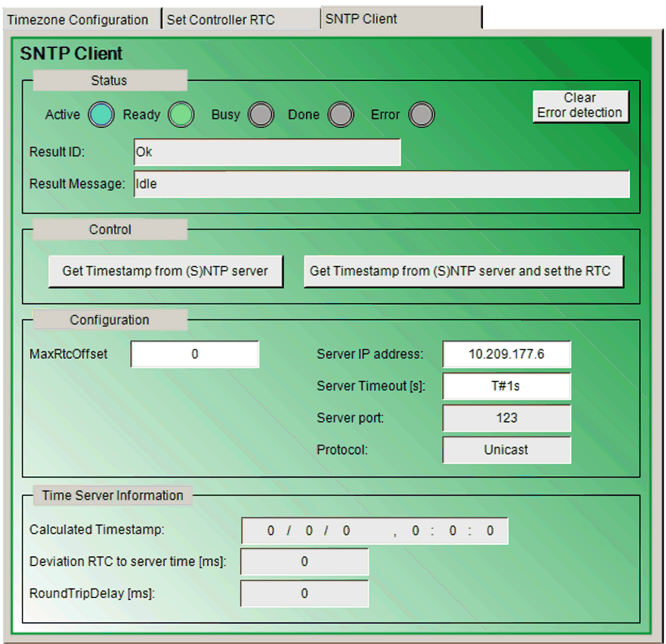Image resolution: width=666 pixels, height=644 pixels.
Task: Click the Result Message field showing Idle
Action: (x=382, y=184)
